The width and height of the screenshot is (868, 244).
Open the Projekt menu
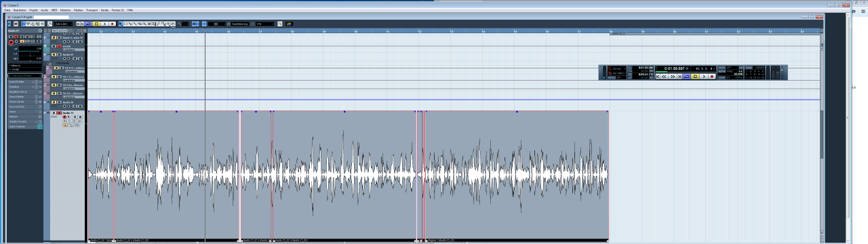[33, 11]
